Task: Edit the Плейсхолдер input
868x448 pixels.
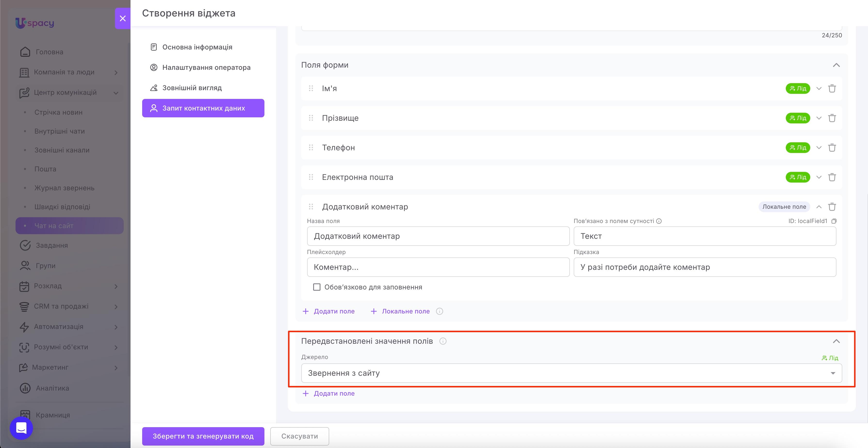Action: tap(438, 267)
